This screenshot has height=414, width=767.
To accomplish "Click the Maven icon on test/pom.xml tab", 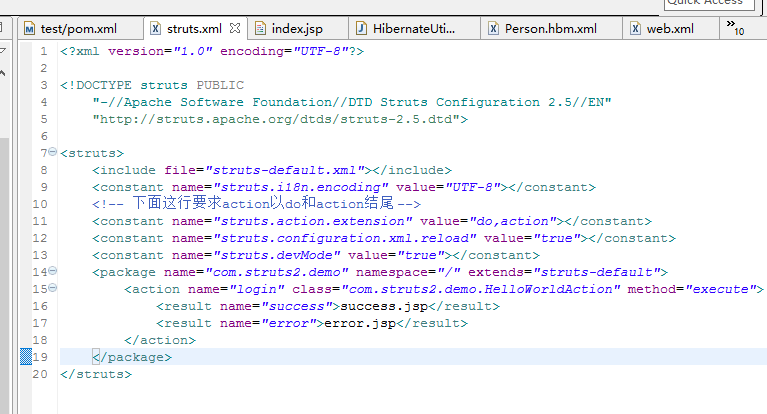I will [29, 29].
